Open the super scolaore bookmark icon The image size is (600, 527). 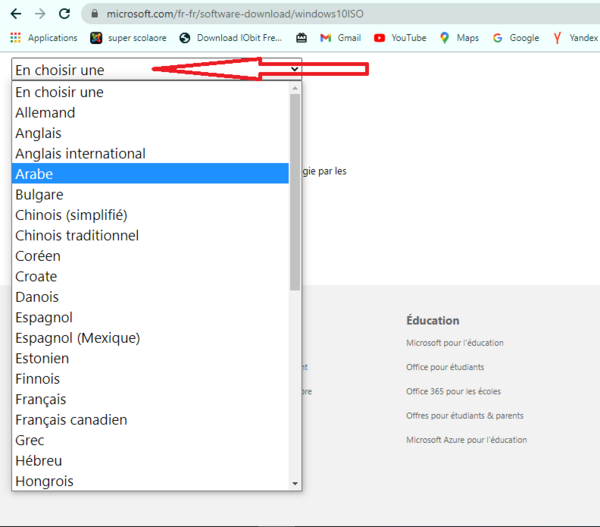coord(96,38)
